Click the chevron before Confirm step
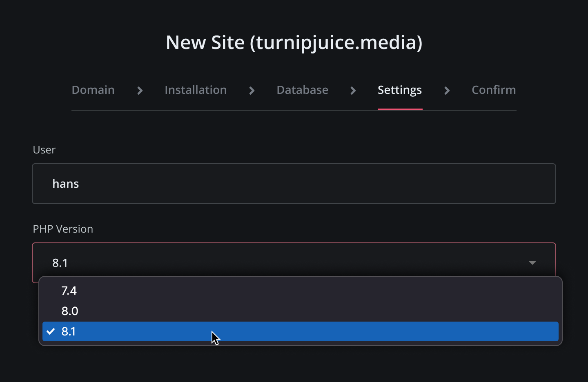The width and height of the screenshot is (588, 382). pyautogui.click(x=448, y=91)
